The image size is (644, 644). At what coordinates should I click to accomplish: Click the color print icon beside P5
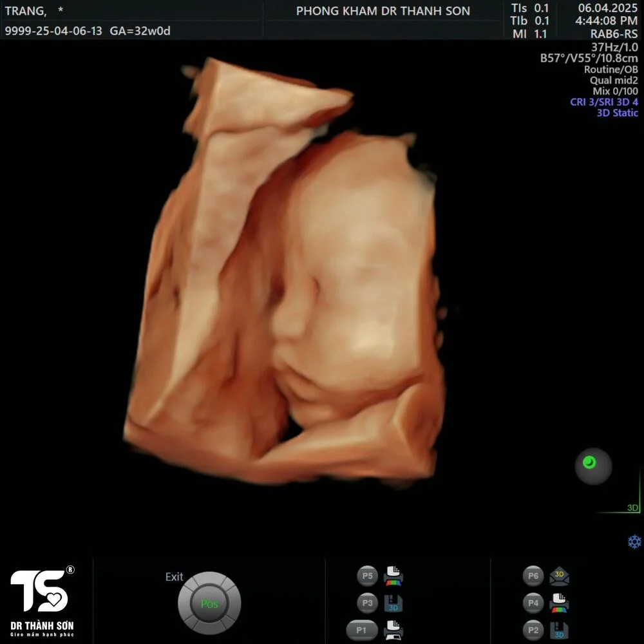[393, 576]
